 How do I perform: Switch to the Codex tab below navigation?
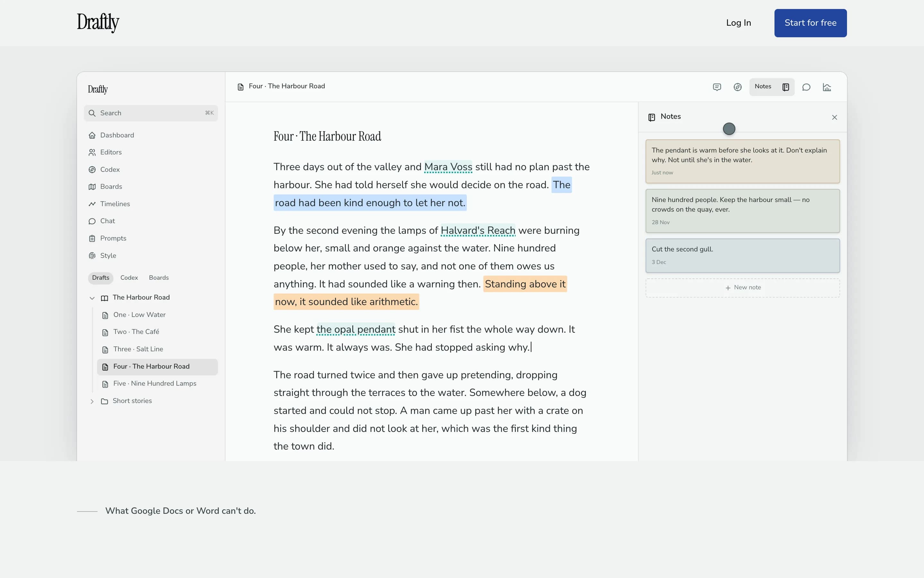coord(129,278)
